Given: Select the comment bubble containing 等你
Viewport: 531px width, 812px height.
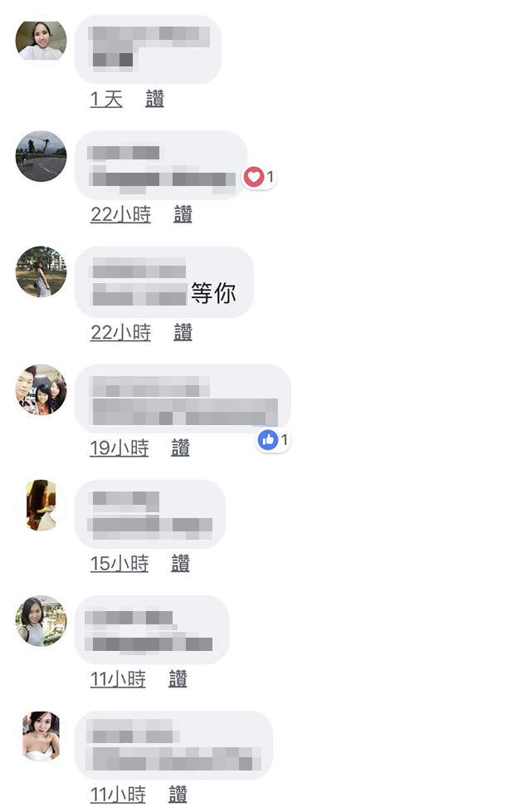Looking at the screenshot, I should point(164,281).
